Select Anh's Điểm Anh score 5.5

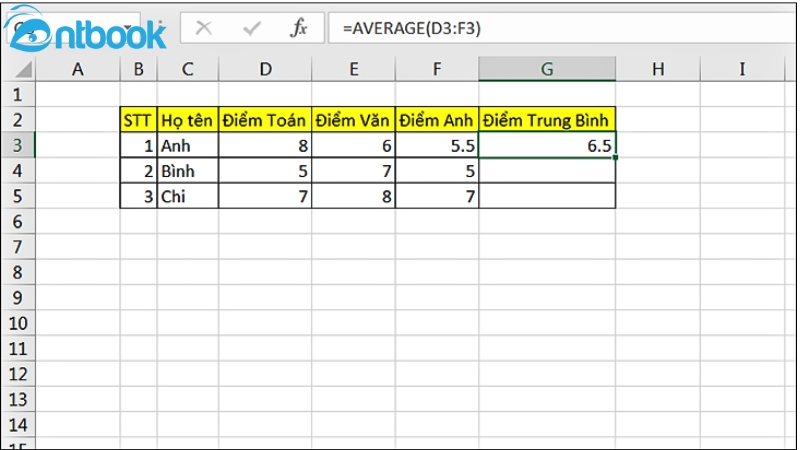click(x=437, y=145)
